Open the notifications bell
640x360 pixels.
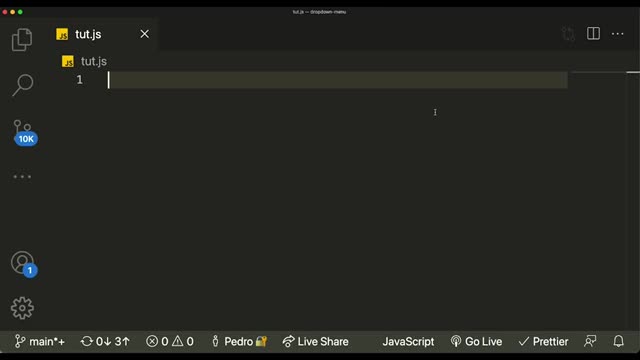pyautogui.click(x=618, y=341)
